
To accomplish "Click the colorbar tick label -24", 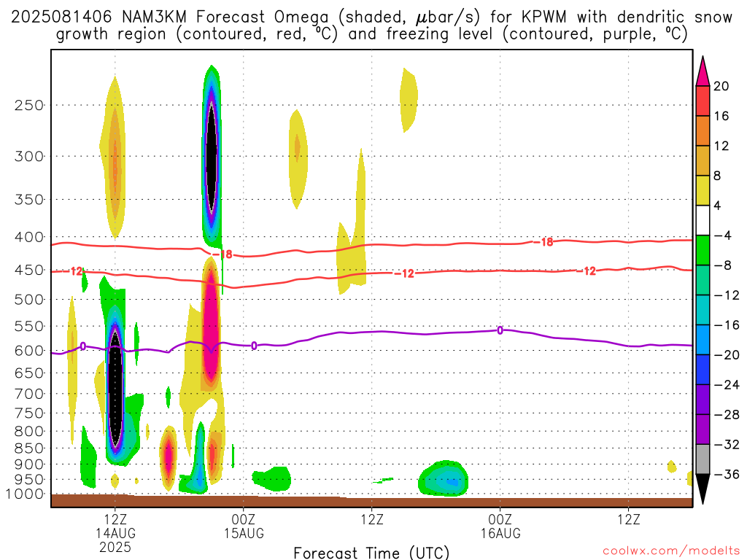I will coord(727,385).
